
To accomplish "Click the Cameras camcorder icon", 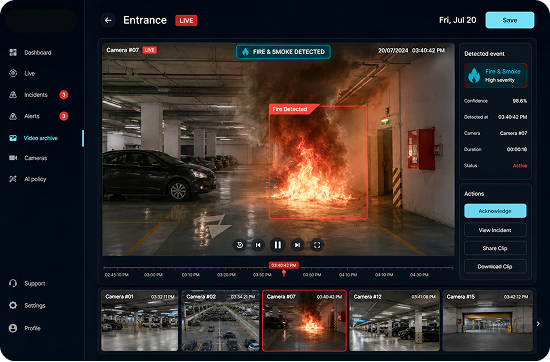I will 13,158.
